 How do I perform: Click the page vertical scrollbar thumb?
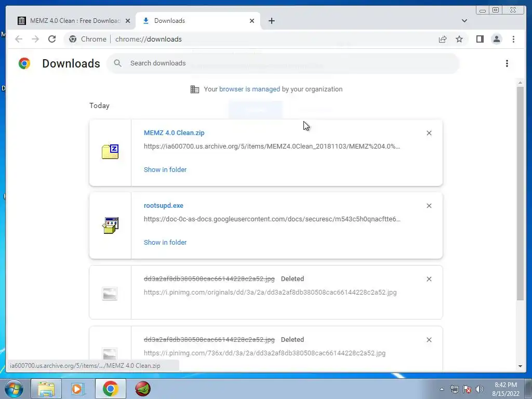click(x=520, y=193)
